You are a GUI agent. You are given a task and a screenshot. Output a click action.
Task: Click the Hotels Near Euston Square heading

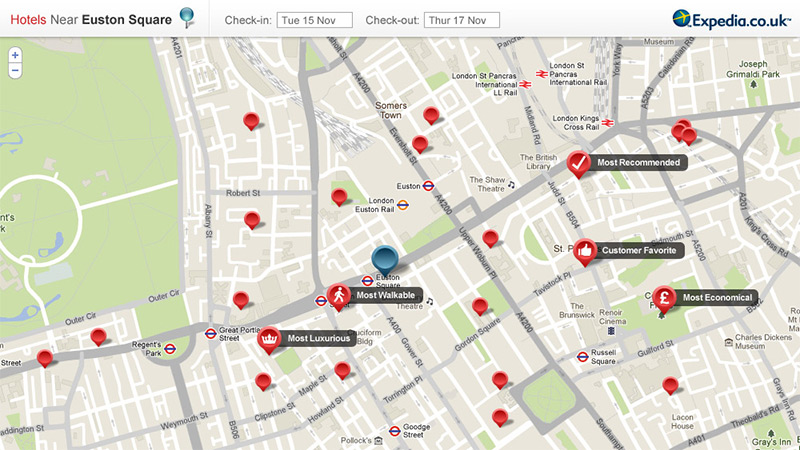tap(91, 20)
